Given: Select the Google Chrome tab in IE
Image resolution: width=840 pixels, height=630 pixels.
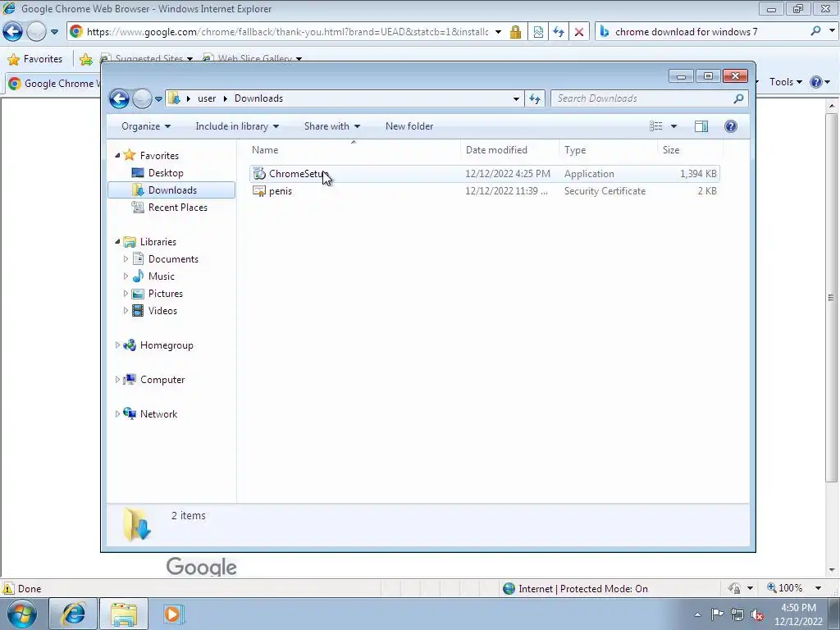Looking at the screenshot, I should pyautogui.click(x=53, y=84).
